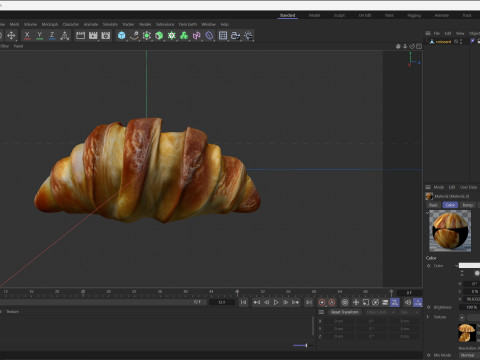Switch to the Standard layout tab

[x=287, y=15]
